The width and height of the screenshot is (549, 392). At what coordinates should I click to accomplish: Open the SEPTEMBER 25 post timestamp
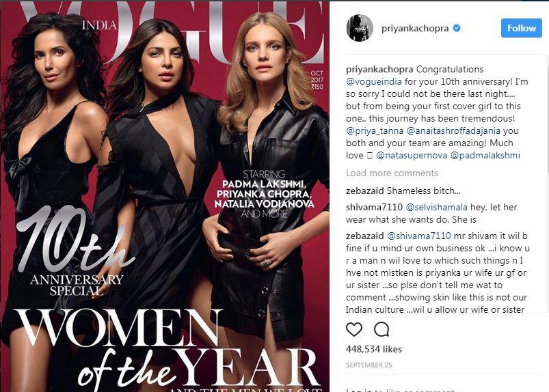click(369, 365)
